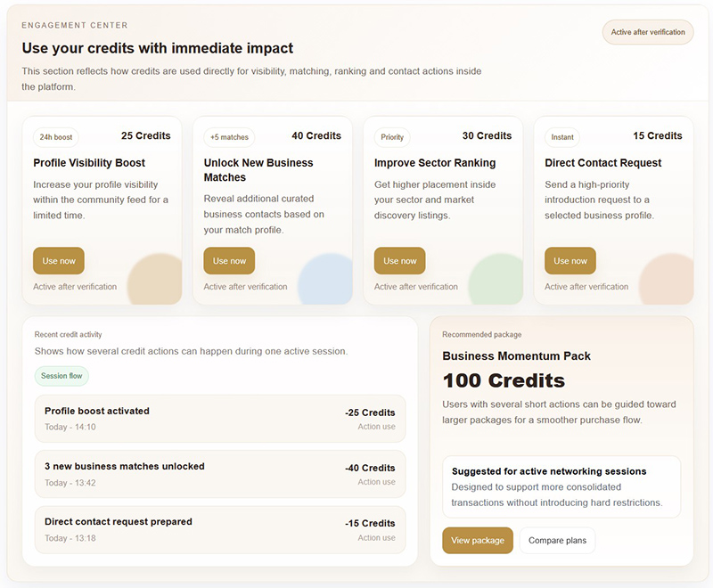Select the 24h boost tag

pos(56,137)
